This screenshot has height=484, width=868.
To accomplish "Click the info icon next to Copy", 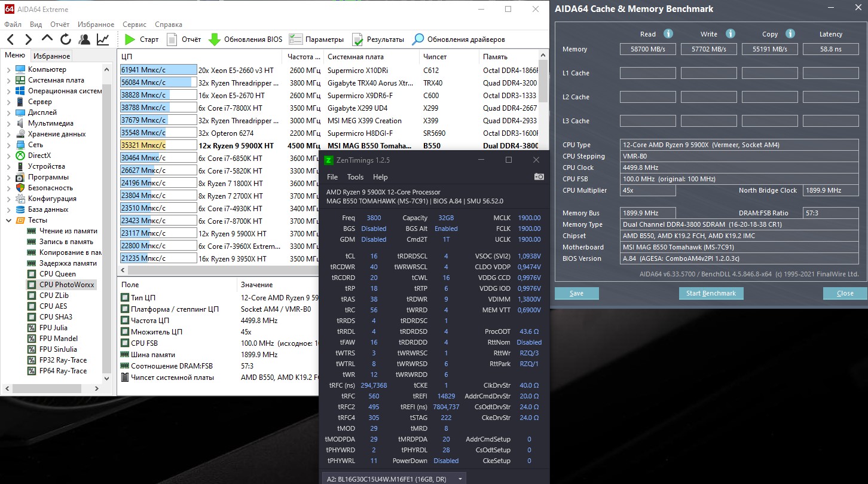I will 790,34.
